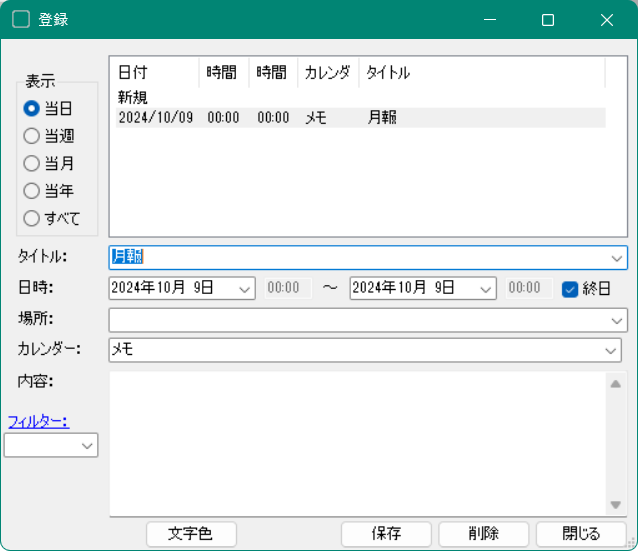Screen dimensions: 638x551
Task: Open the start date picker dropdown
Action: (245, 288)
